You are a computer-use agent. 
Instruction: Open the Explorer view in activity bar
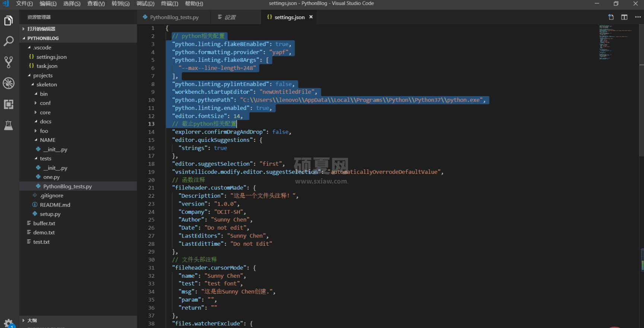point(9,20)
